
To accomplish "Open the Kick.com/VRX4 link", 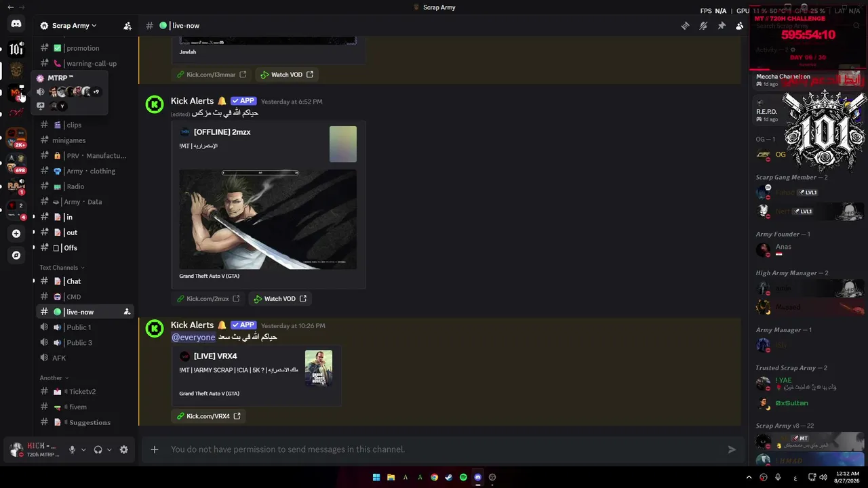I will [x=208, y=416].
